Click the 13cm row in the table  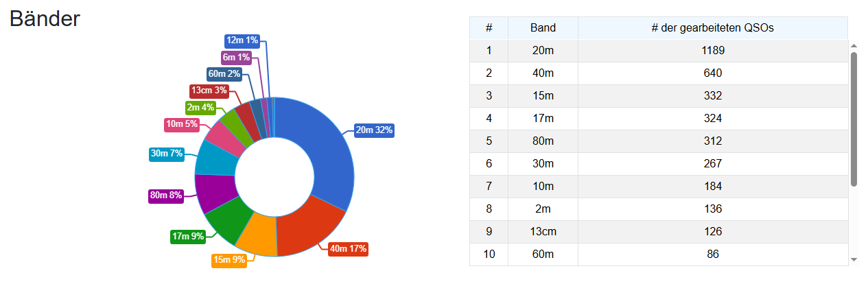[x=659, y=232]
